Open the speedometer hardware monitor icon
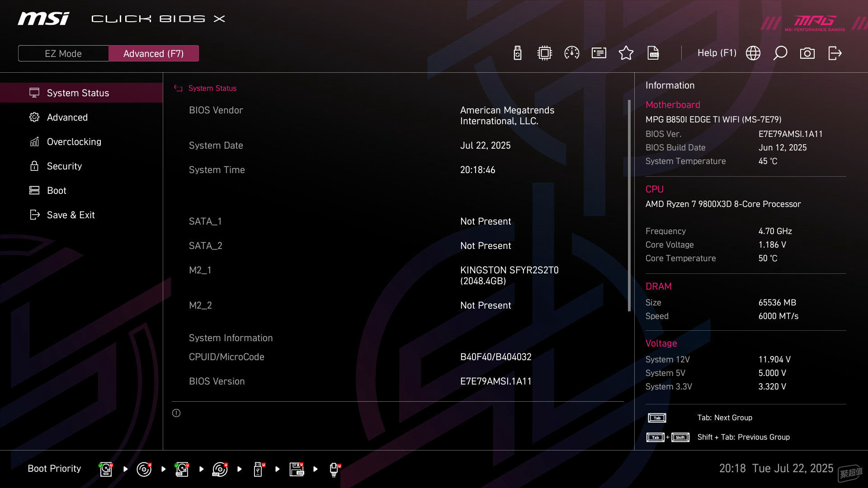The image size is (868, 488). tap(572, 53)
